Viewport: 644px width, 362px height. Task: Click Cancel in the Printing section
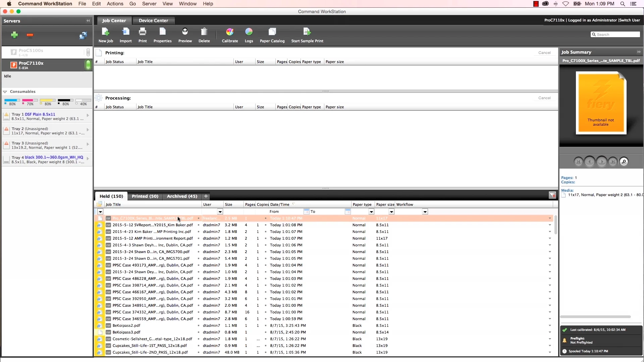[x=544, y=53]
